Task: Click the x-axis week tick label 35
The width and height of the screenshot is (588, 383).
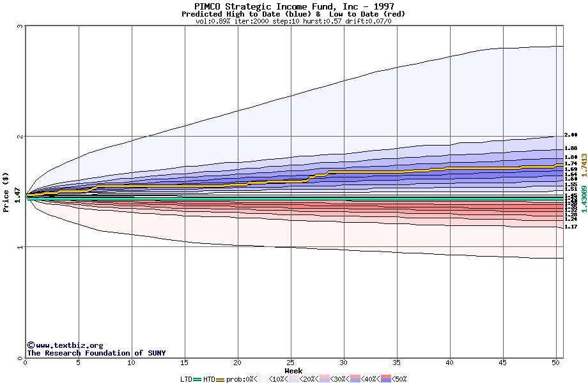Action: 396,363
